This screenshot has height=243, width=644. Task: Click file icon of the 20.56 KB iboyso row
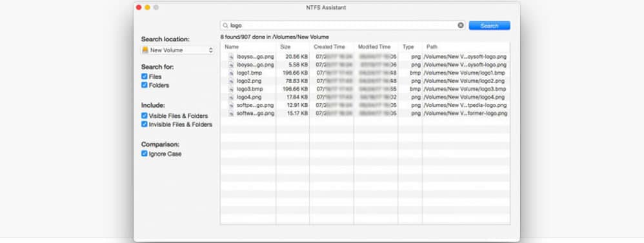(x=231, y=57)
